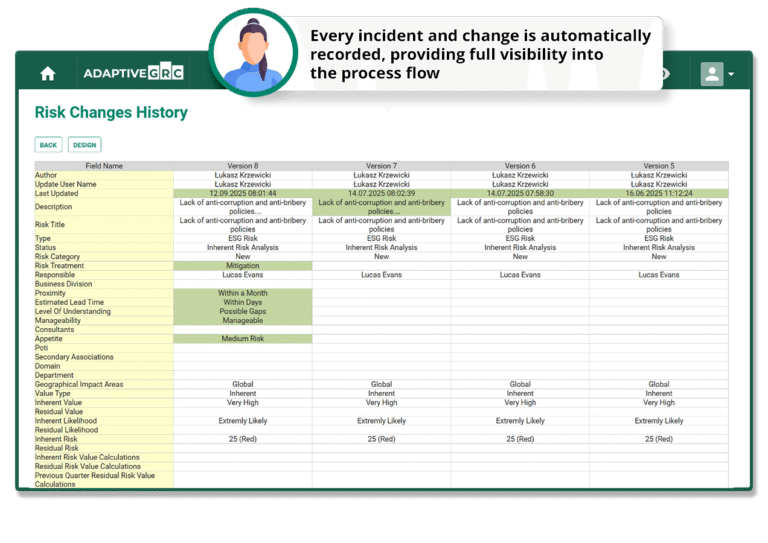This screenshot has height=543, width=768.
Task: Select the Field Name column header
Action: coord(104,166)
